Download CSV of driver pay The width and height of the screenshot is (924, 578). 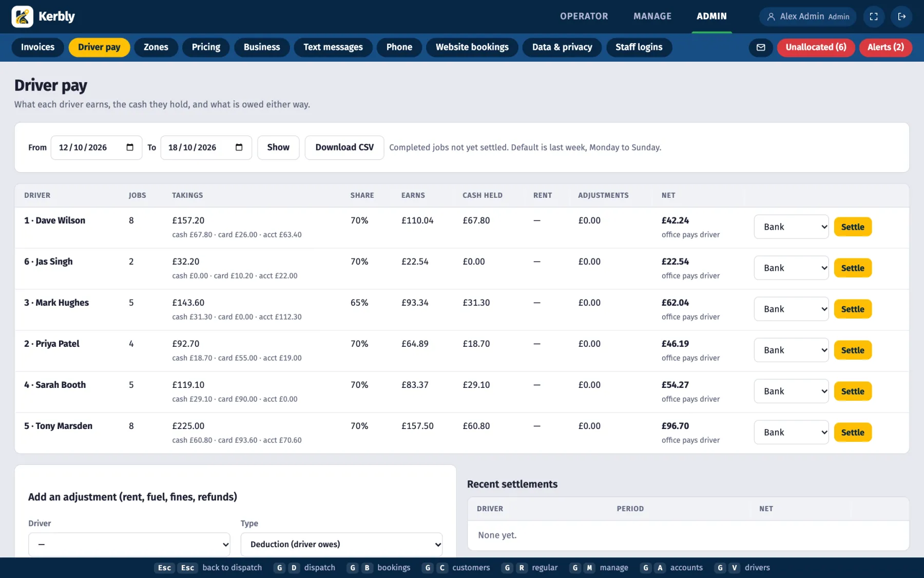click(x=344, y=147)
